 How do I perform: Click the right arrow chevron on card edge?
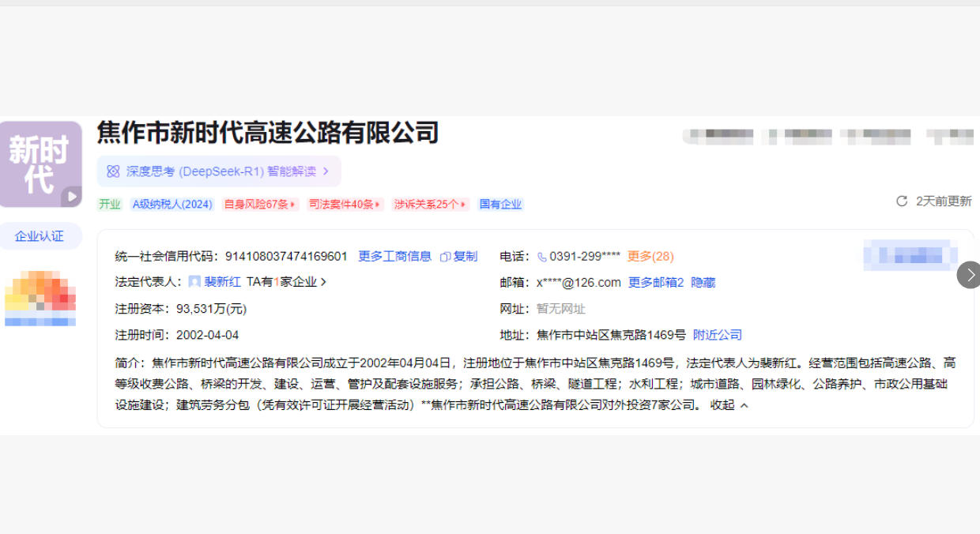tap(970, 275)
